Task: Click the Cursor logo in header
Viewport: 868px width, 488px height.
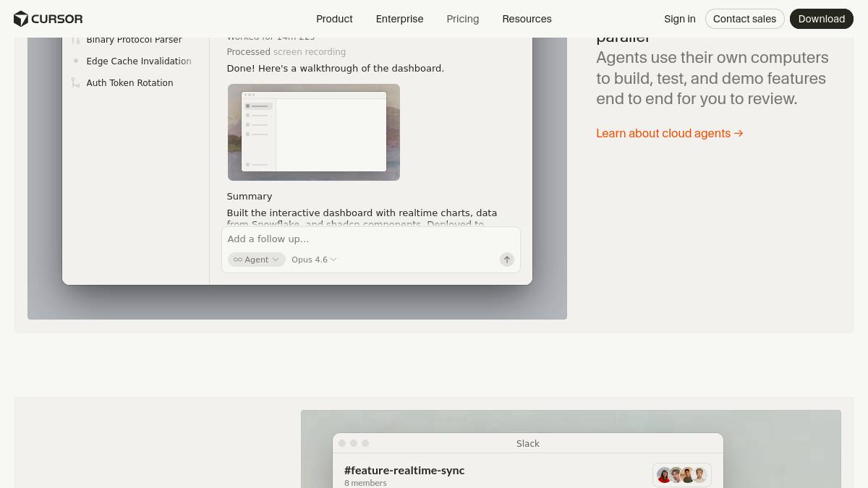Action: [48, 19]
